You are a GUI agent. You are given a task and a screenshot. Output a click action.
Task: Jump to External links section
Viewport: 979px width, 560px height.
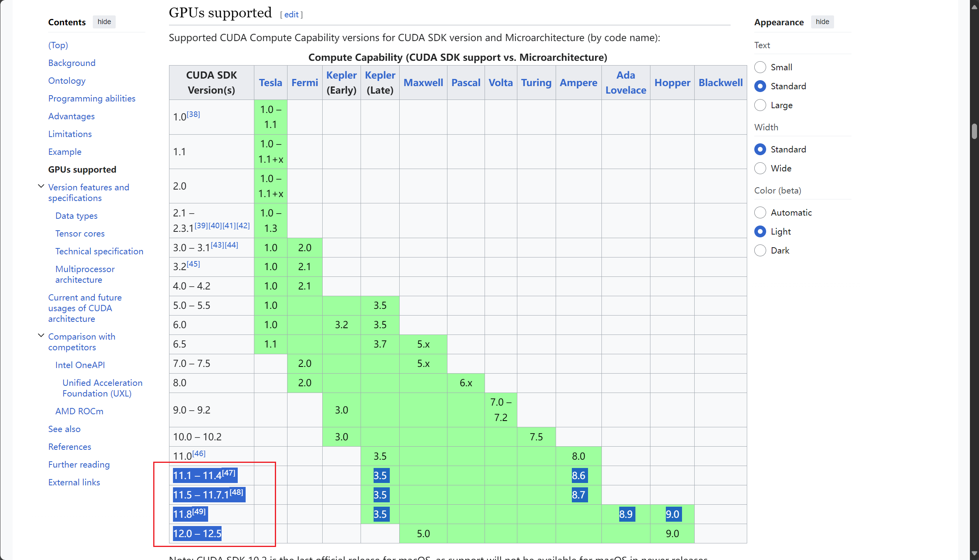[74, 482]
